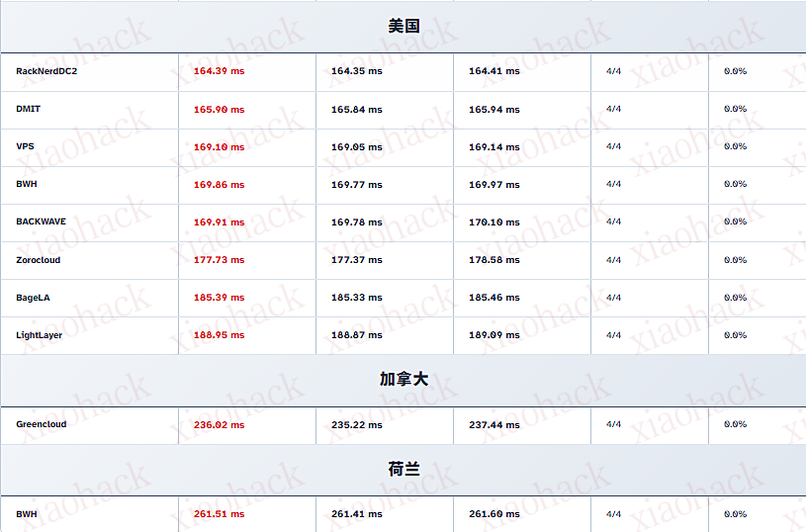Select the BACKWAVE server entry
806x532 pixels.
pyautogui.click(x=41, y=222)
